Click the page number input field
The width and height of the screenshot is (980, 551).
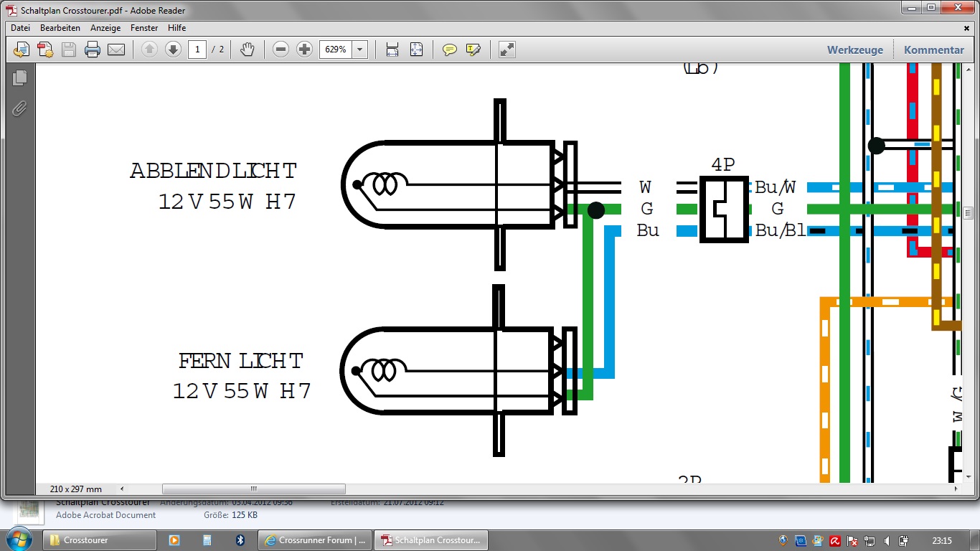(197, 50)
